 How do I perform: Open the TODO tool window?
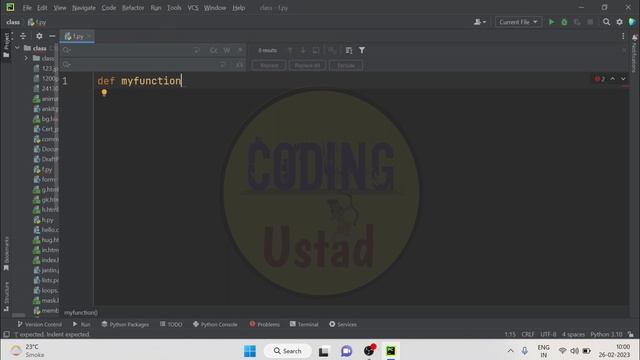(171, 324)
